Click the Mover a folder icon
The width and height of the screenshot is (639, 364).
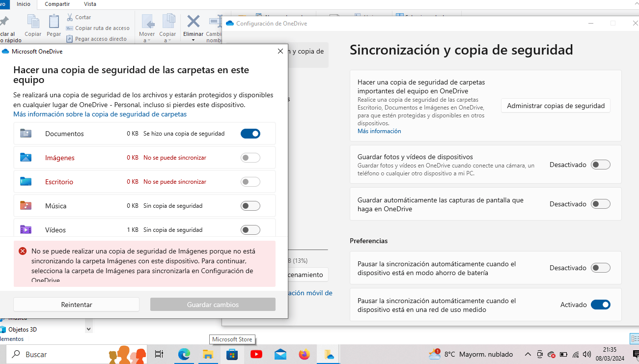(x=147, y=22)
